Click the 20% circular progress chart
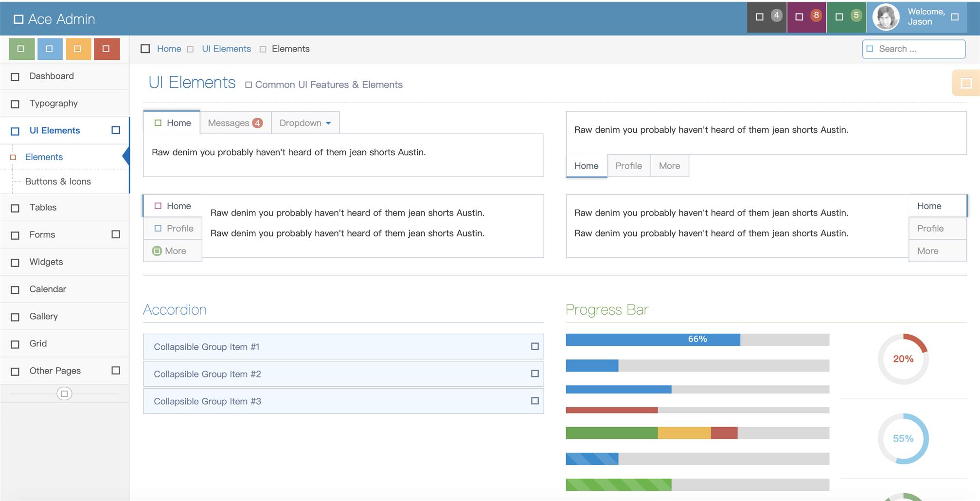Viewport: 980px width, 501px height. tap(903, 359)
